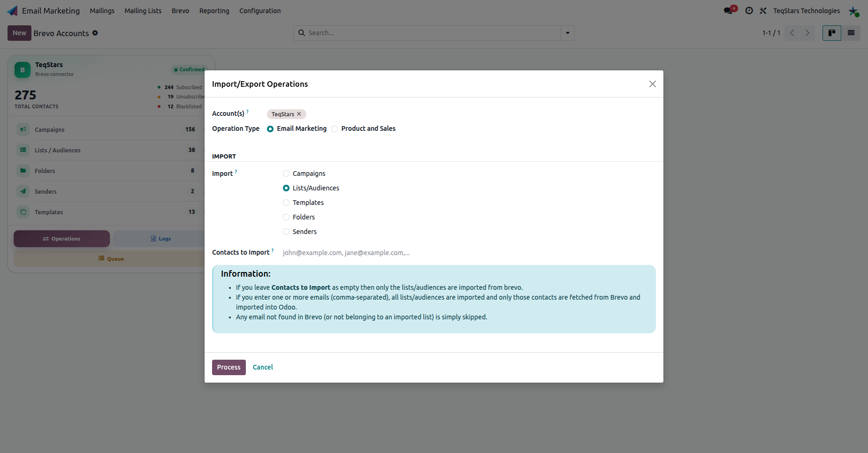The image size is (868, 453).
Task: Click the green B account avatar
Action: pos(23,70)
